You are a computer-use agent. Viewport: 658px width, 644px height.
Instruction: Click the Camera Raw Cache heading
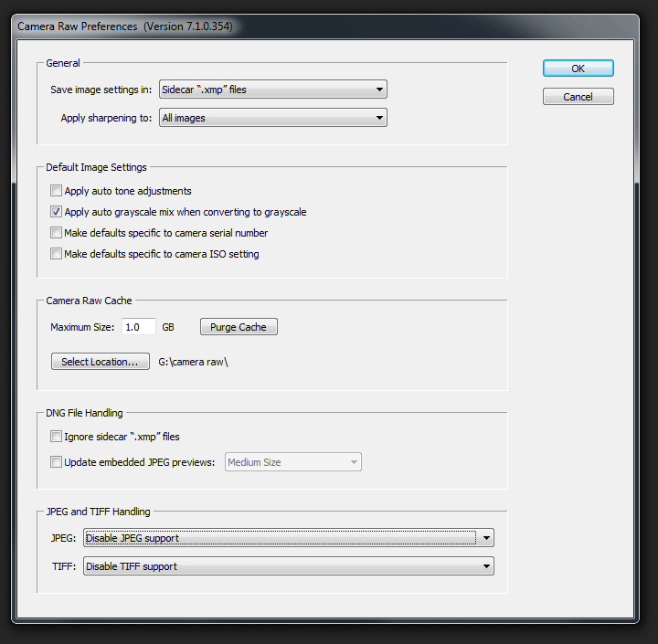[x=89, y=301]
